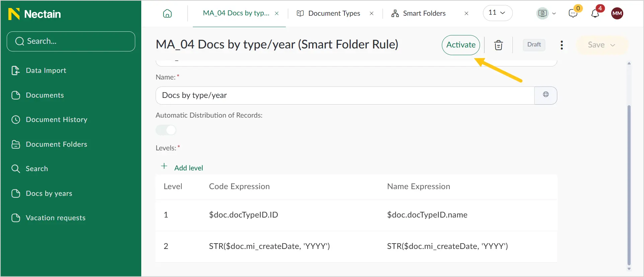
Task: Switch to the Document Types tab
Action: tap(334, 13)
